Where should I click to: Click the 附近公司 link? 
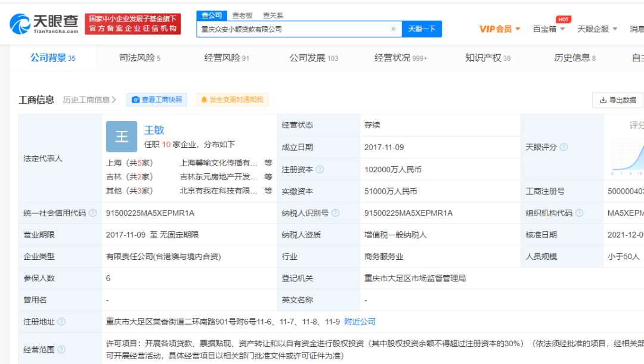[x=361, y=321]
